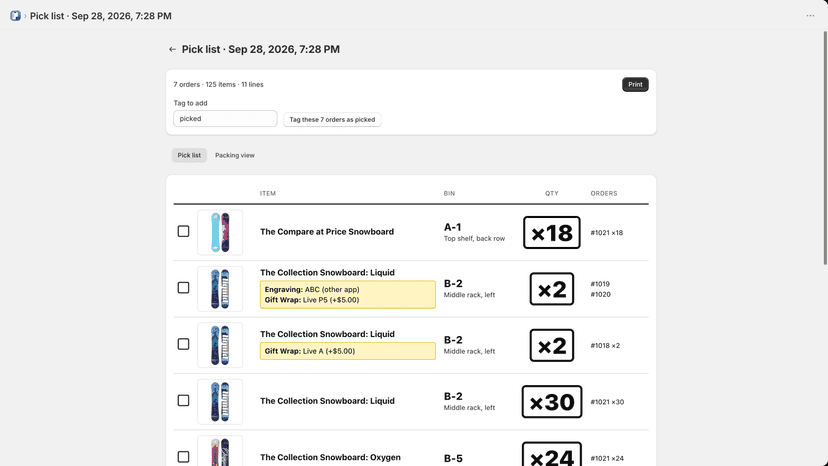Click the thumbnail of Liquid snowboard with Engraving

coord(220,289)
